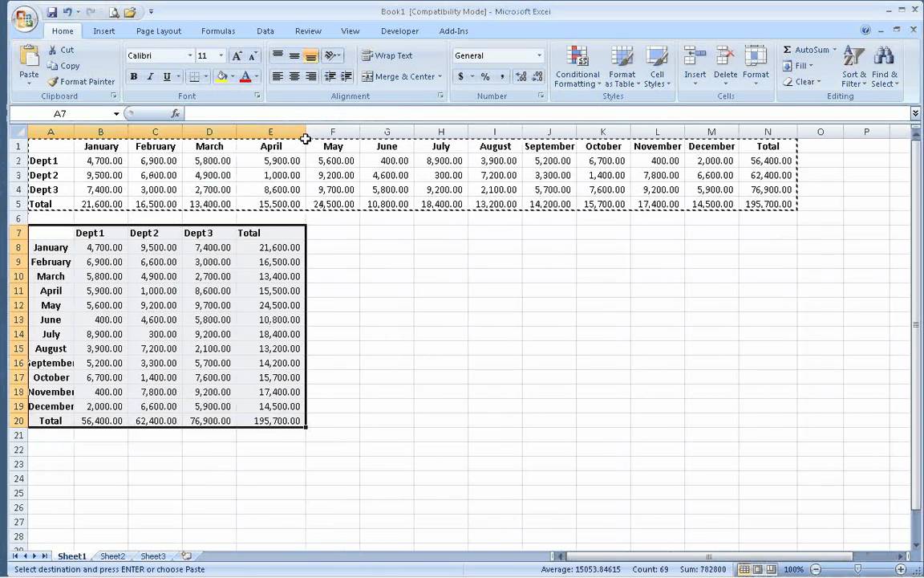Click the Insert Function fx icon

tap(175, 113)
